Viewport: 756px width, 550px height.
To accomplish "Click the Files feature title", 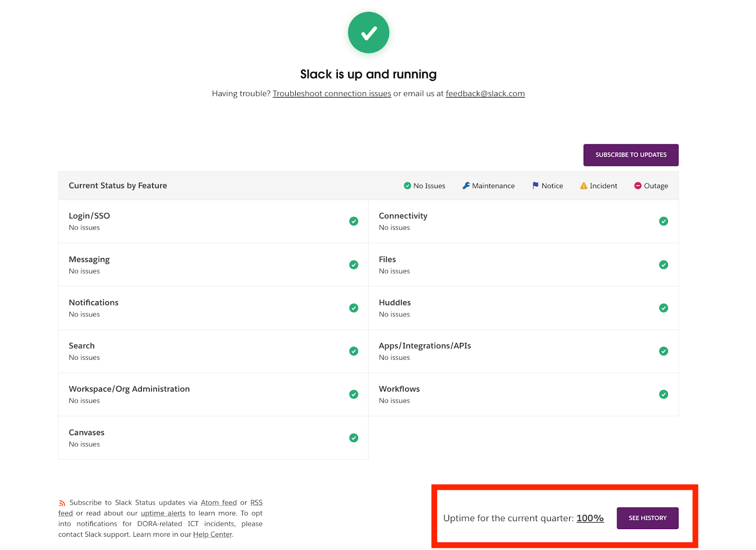I will coord(387,259).
